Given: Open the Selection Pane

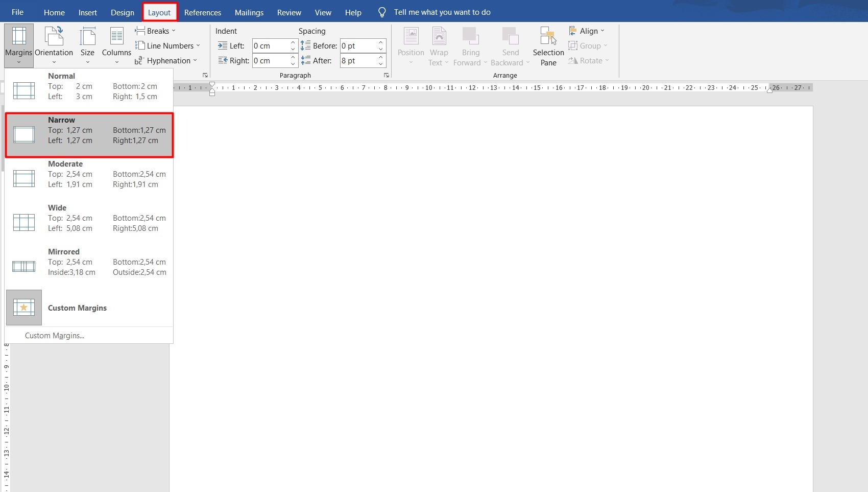Looking at the screenshot, I should point(547,45).
